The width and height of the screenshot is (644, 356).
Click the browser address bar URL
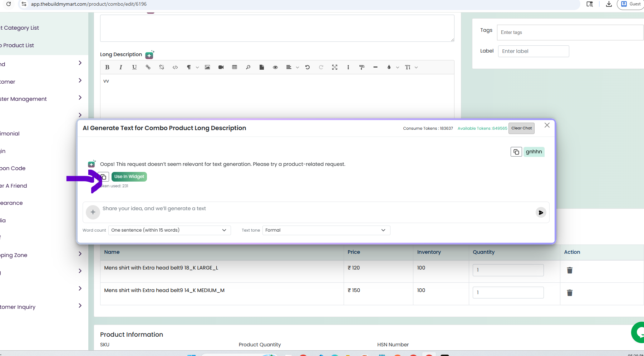tap(89, 4)
